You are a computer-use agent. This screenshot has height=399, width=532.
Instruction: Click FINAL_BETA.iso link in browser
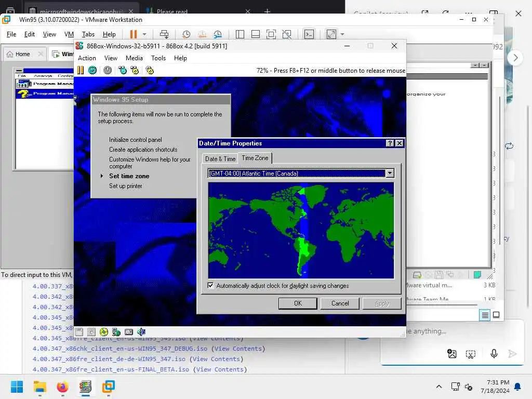click(x=111, y=369)
